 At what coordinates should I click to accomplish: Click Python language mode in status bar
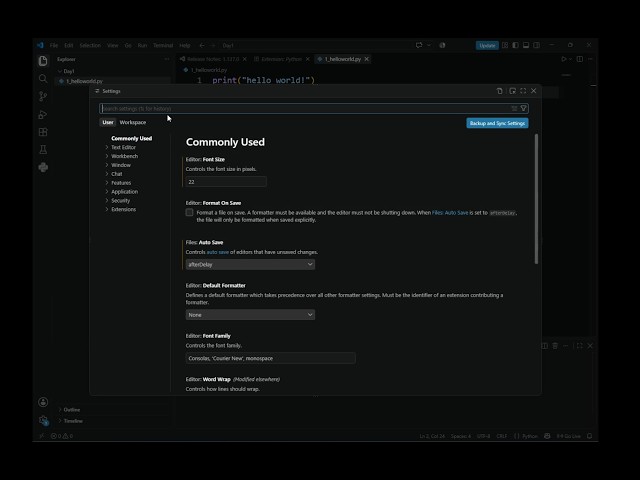click(530, 436)
